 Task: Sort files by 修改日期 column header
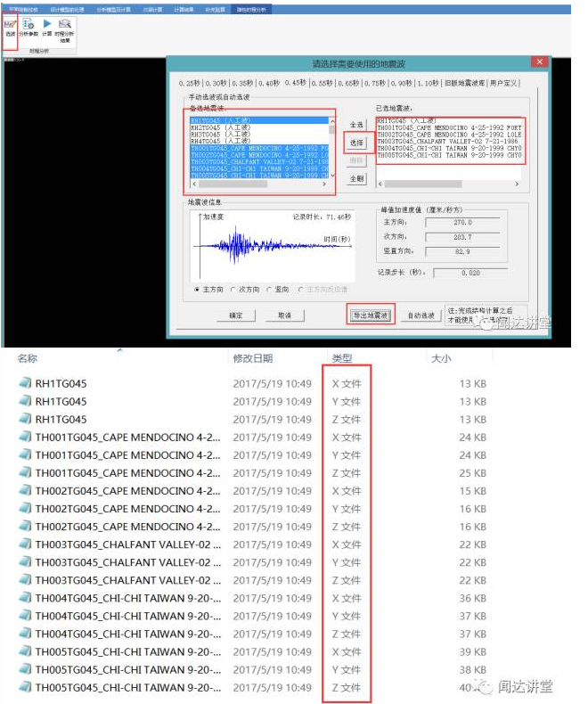click(x=253, y=358)
